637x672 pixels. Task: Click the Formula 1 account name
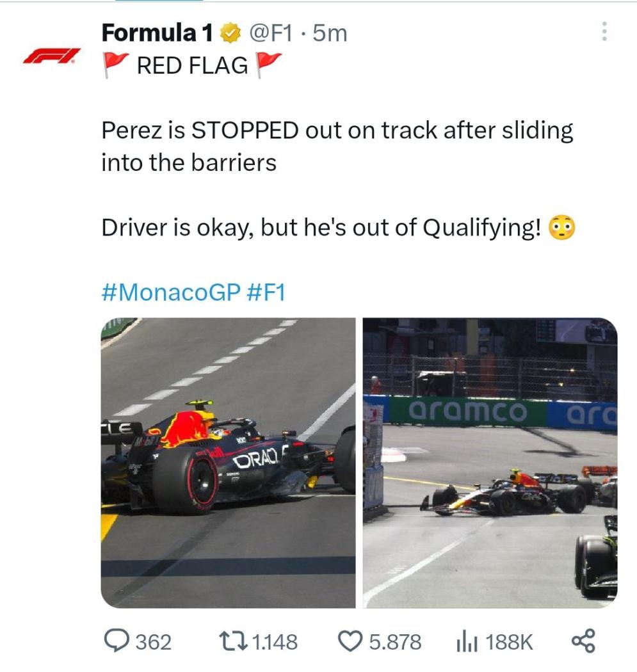[x=157, y=33]
